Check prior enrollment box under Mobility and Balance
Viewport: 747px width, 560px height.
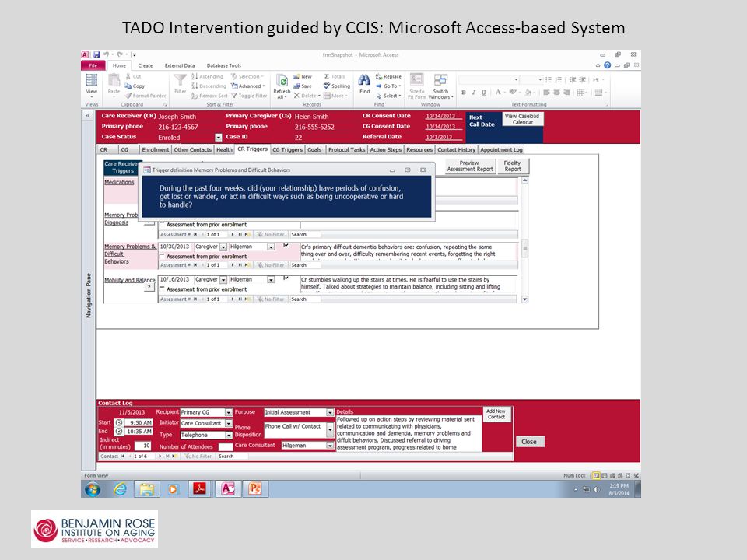tap(162, 289)
